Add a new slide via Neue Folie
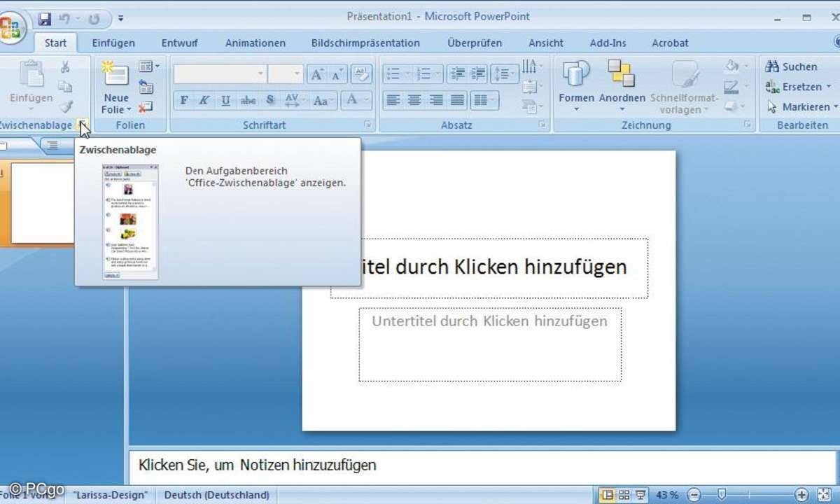Screen dimensions: 840x504 click(115, 87)
